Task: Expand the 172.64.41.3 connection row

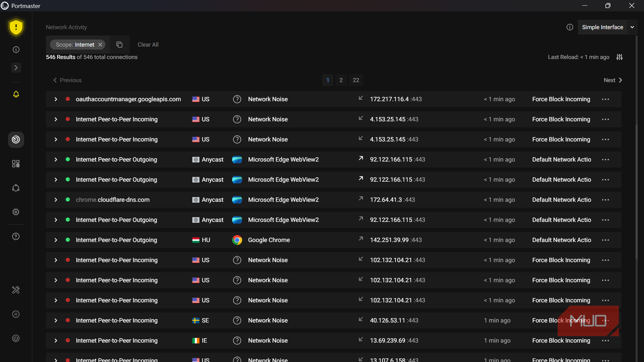Action: coord(56,200)
